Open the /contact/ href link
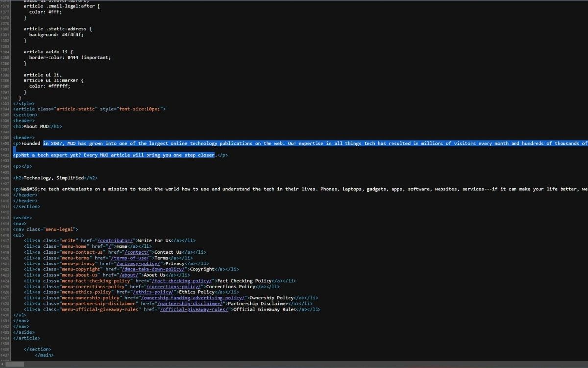This screenshot has height=368, width=588. pos(136,252)
